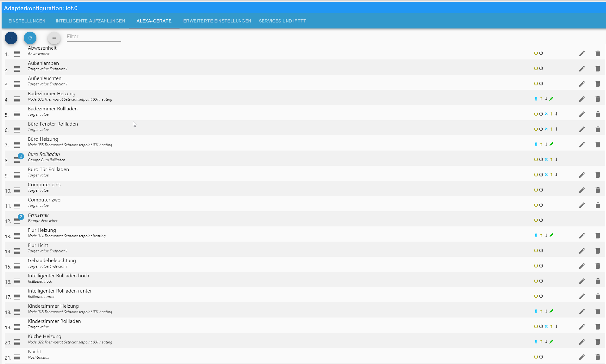Image resolution: width=606 pixels, height=364 pixels.
Task: Open the list view options button
Action: pyautogui.click(x=54, y=38)
